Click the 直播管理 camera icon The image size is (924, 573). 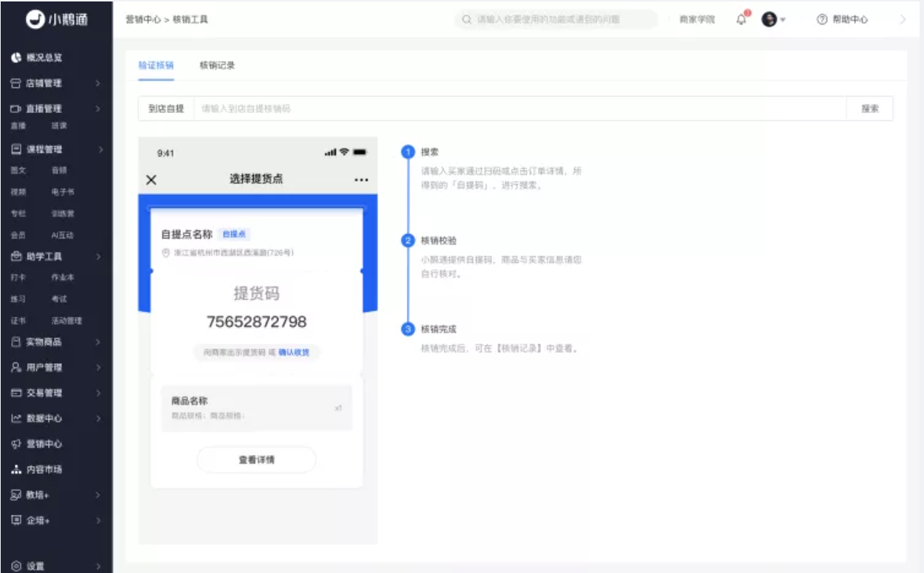pyautogui.click(x=16, y=109)
